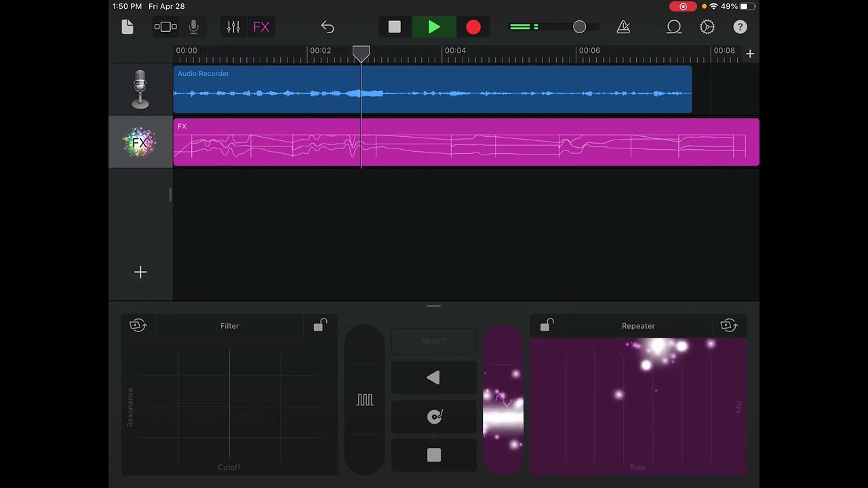
Task: Switch to the tracks view button
Action: [165, 27]
